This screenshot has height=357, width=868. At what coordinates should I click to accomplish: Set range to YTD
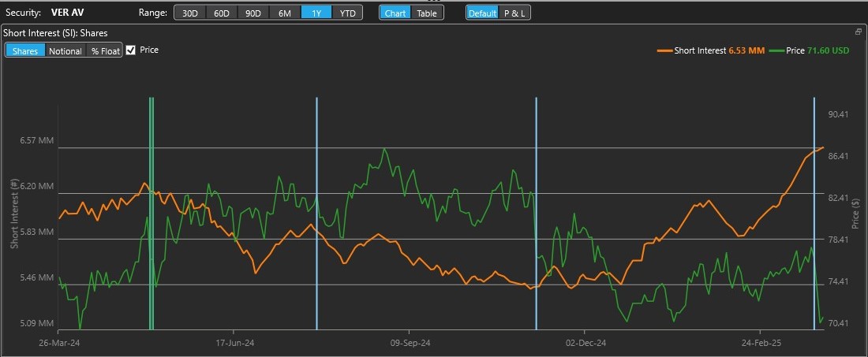347,13
